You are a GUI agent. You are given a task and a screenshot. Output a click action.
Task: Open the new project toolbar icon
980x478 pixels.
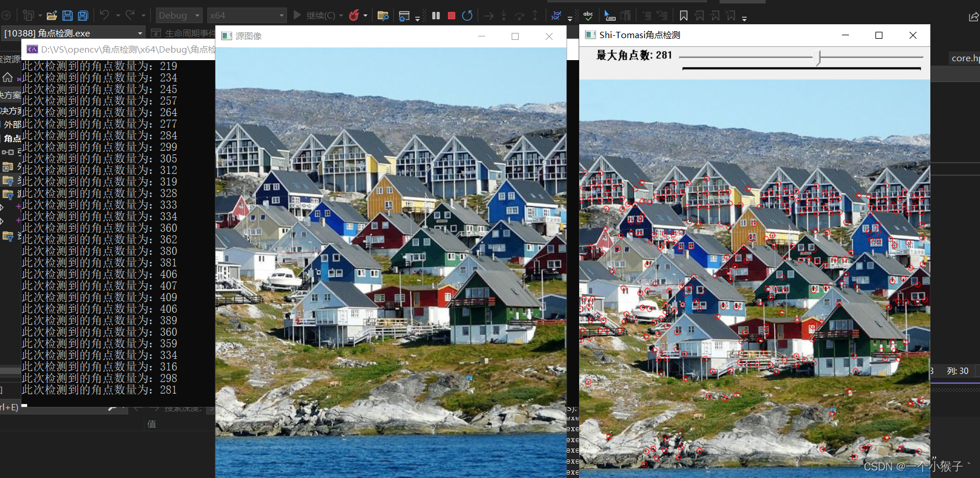pyautogui.click(x=28, y=16)
